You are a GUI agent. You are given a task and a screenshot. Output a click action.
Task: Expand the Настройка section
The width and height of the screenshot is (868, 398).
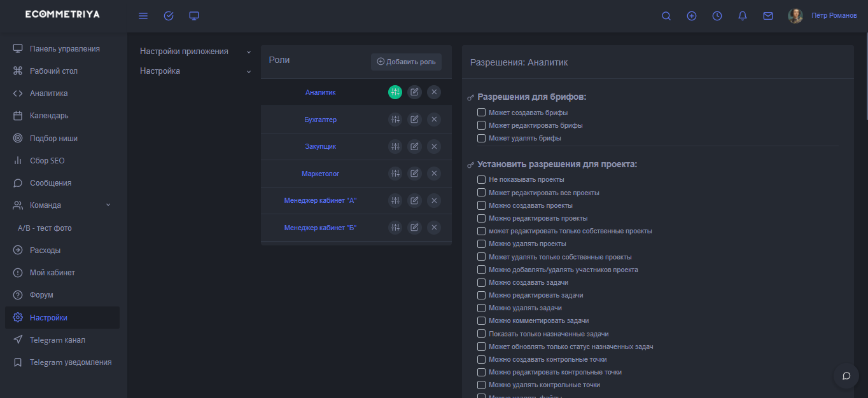(195, 71)
